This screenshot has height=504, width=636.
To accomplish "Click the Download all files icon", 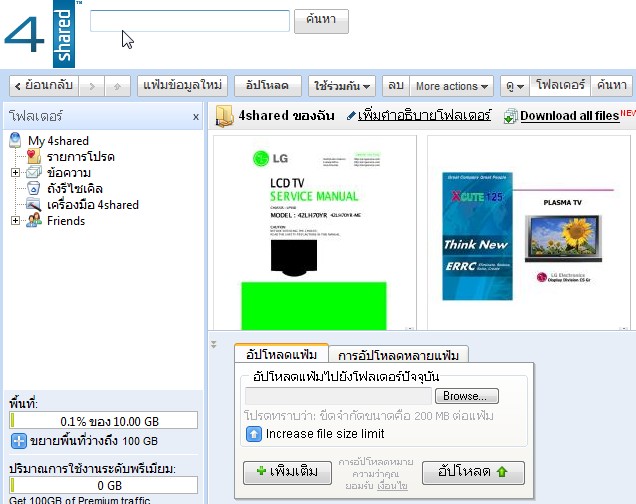I will [x=510, y=116].
